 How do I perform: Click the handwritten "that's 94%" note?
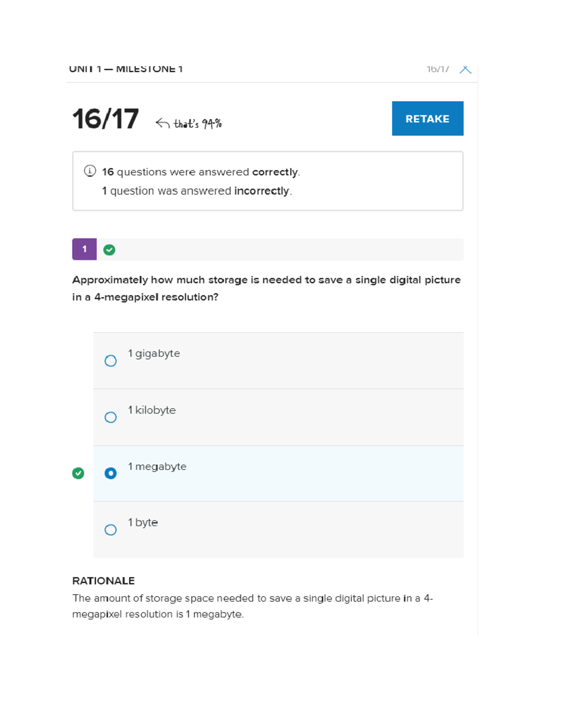pyautogui.click(x=198, y=124)
